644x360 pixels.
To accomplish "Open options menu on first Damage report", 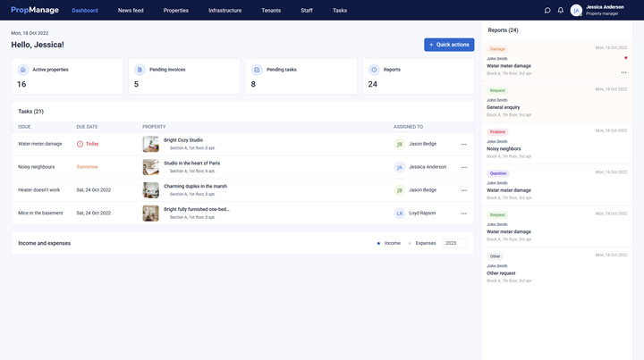I will [623, 72].
